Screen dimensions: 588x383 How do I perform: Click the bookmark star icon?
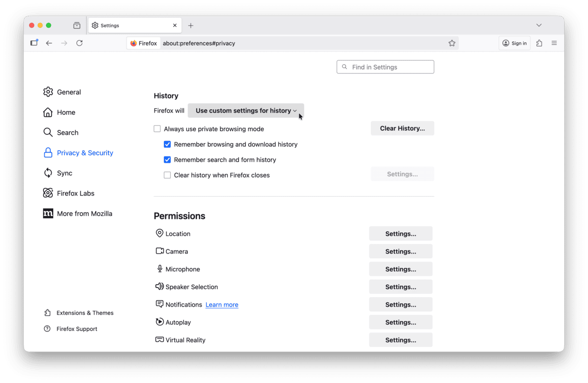(x=452, y=43)
